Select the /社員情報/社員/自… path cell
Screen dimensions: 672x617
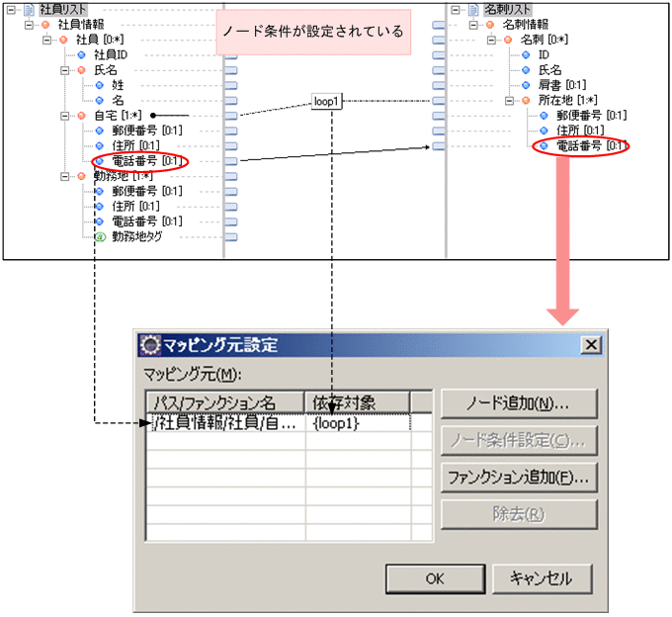click(x=226, y=423)
